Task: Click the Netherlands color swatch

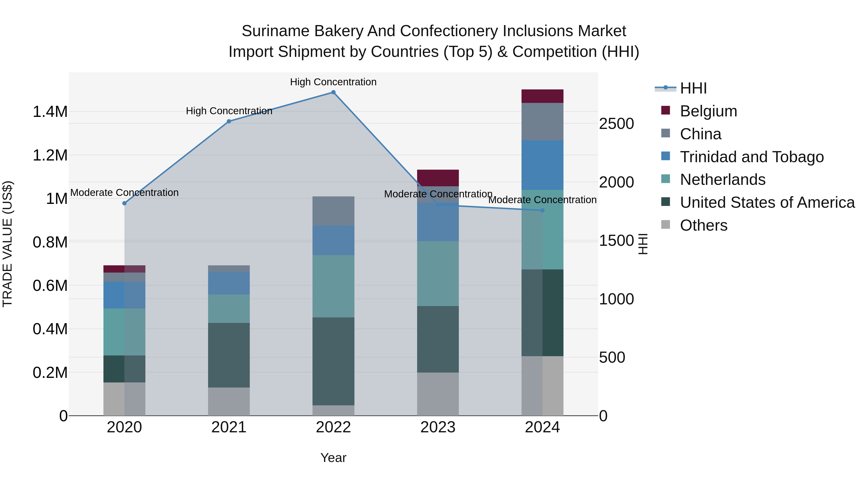Action: (x=665, y=179)
